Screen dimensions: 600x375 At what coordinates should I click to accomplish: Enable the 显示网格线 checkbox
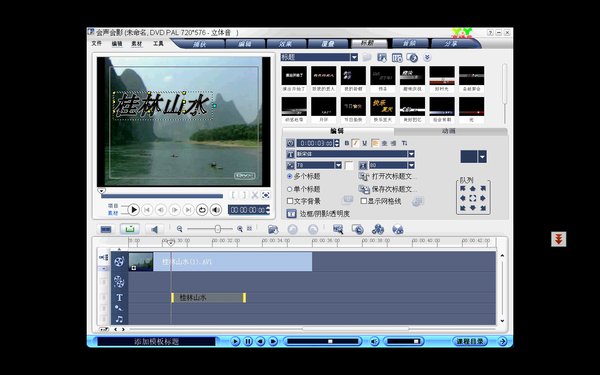364,201
